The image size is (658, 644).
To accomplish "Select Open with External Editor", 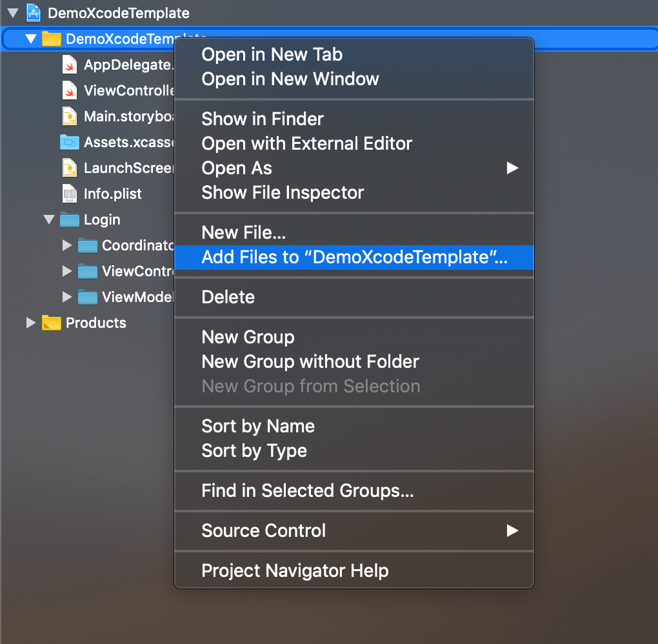I will [x=354, y=144].
